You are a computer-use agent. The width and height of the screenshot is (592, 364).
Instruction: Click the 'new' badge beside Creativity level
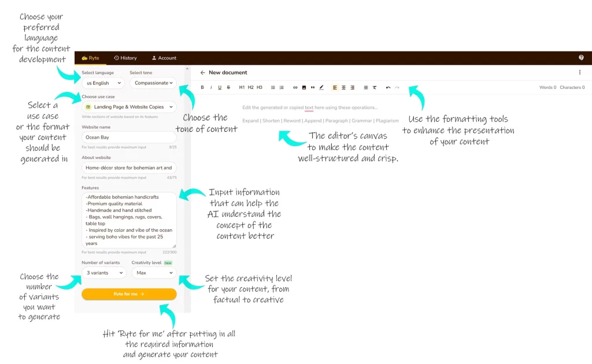168,263
